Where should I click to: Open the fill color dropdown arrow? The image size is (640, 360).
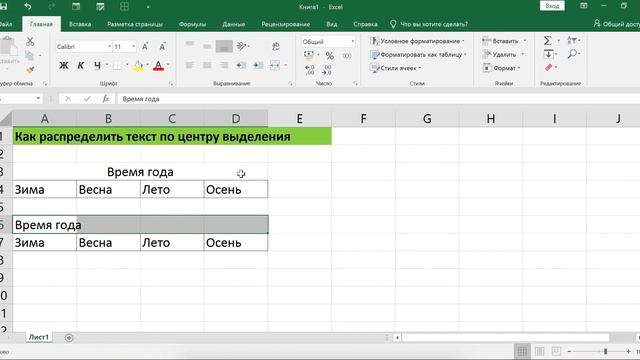(x=147, y=65)
